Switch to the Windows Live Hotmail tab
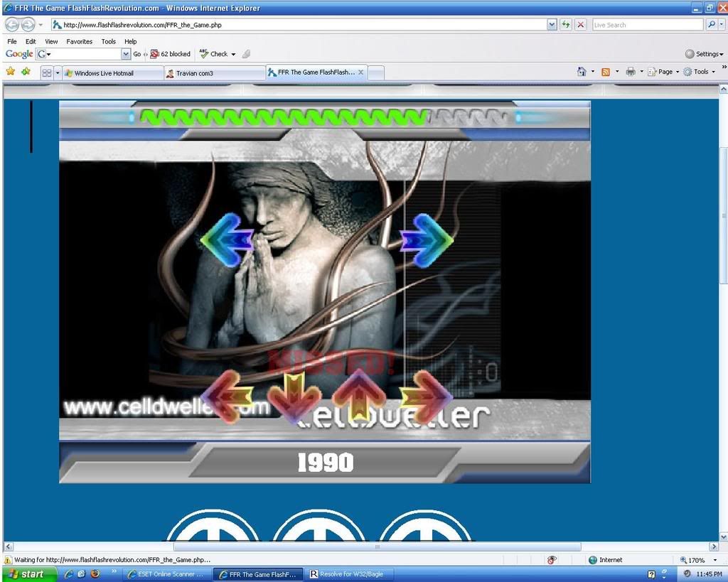Image resolution: width=728 pixels, height=582 pixels. 110,72
